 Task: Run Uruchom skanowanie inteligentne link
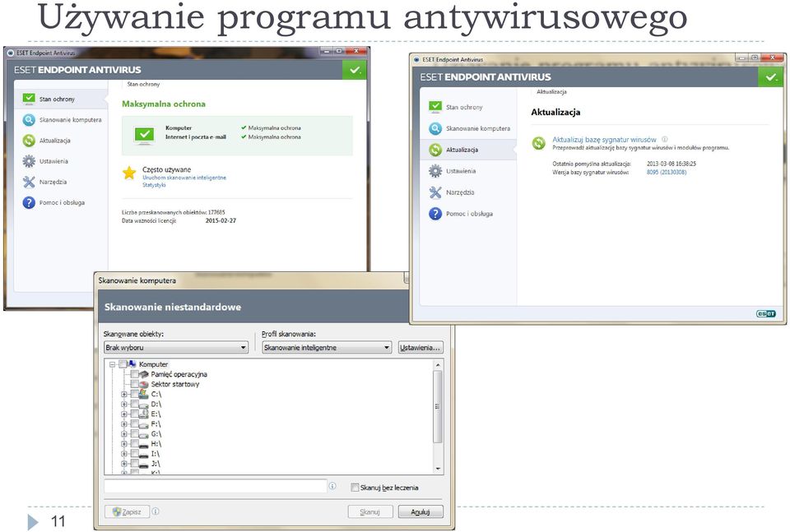pyautogui.click(x=184, y=178)
